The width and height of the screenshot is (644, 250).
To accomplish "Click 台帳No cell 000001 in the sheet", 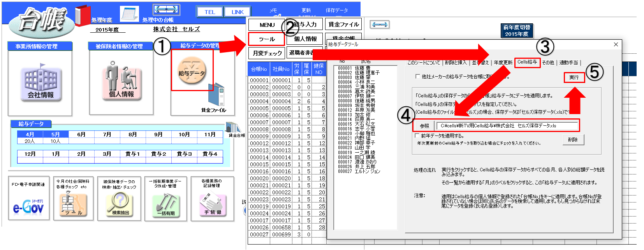I will [259, 80].
